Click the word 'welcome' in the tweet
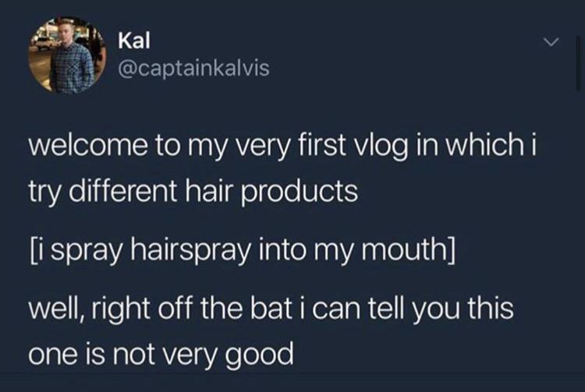585x392 pixels. (x=87, y=146)
